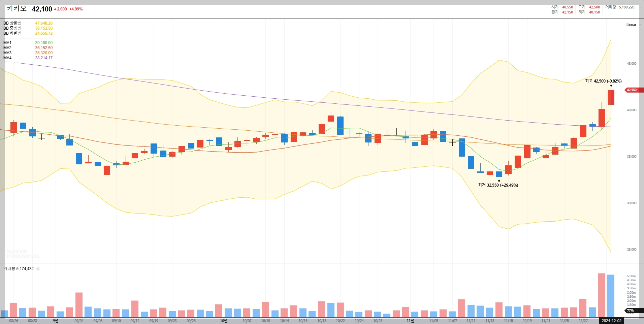
Task: Click the 40,000 price axis label
Action: (x=632, y=110)
